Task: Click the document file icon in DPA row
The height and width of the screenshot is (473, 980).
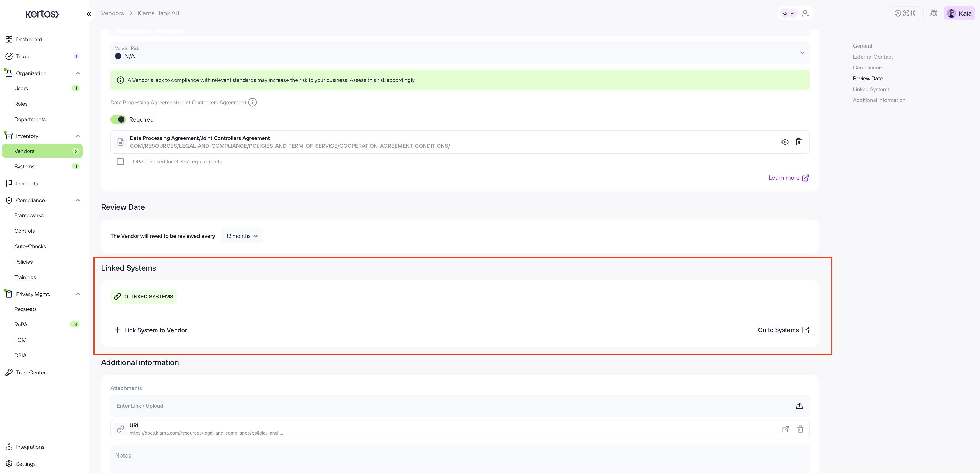Action: pyautogui.click(x=120, y=142)
